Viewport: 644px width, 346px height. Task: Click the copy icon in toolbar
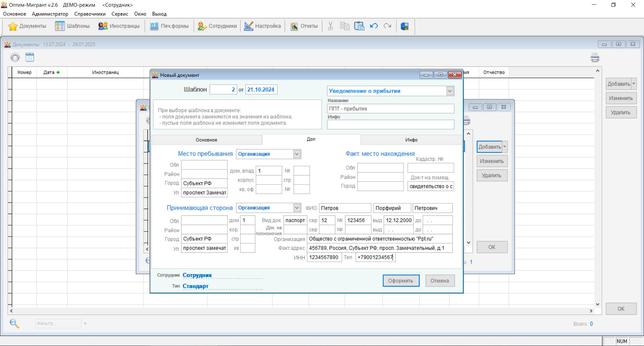(x=345, y=26)
